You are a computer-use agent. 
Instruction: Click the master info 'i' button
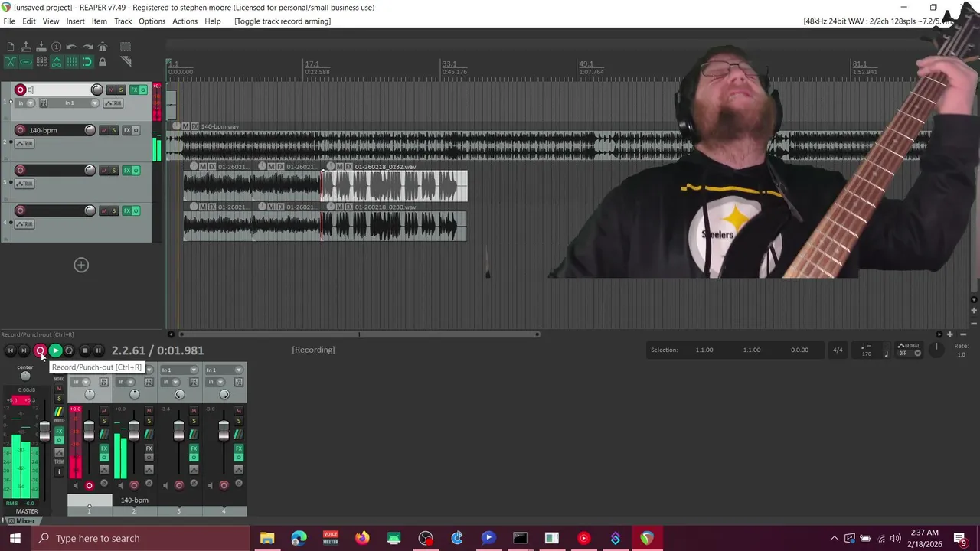(59, 472)
